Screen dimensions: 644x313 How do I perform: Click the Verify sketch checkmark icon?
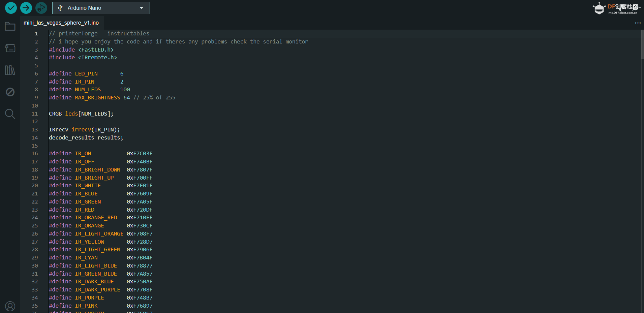point(11,8)
